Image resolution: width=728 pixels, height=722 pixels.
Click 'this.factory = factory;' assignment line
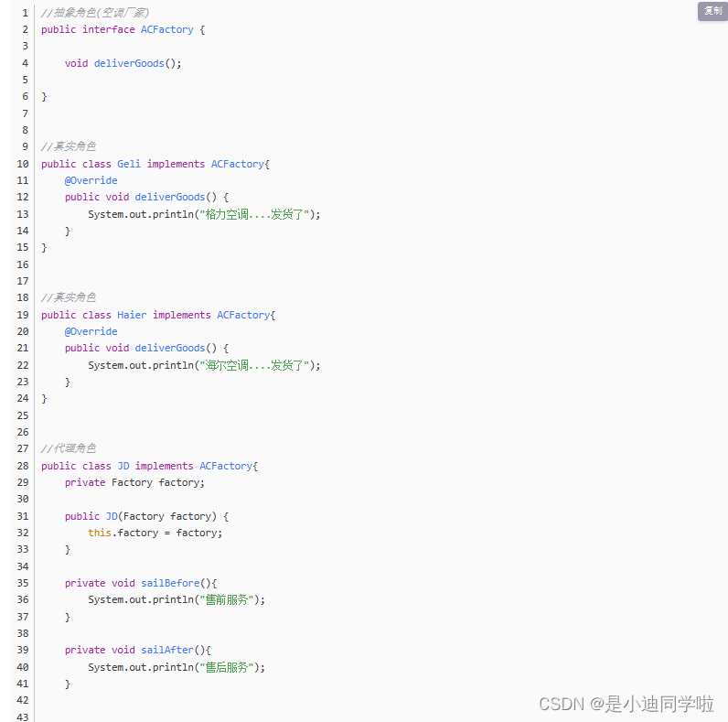pyautogui.click(x=155, y=533)
